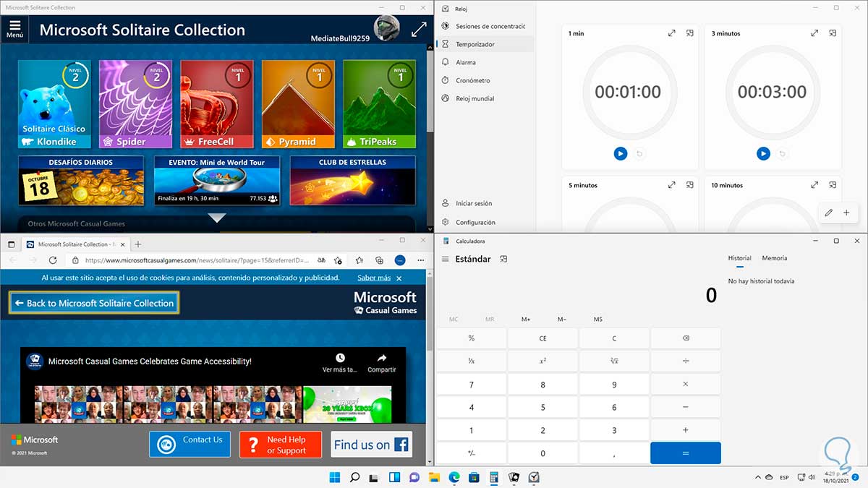
Task: Click the divide key on calculator
Action: click(x=686, y=361)
